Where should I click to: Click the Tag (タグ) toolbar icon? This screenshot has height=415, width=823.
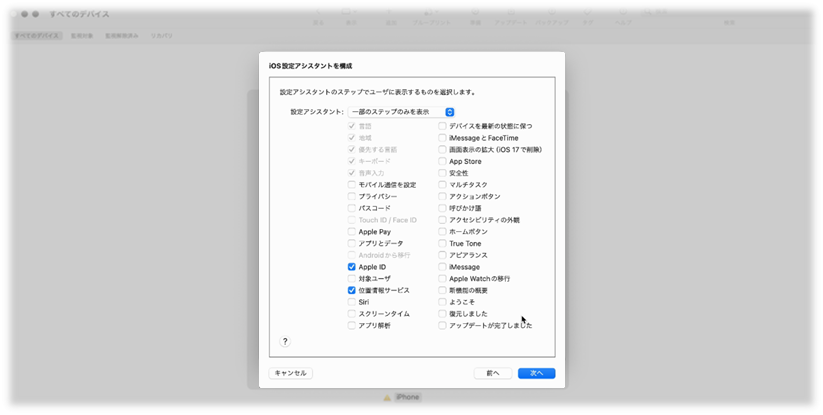(587, 12)
